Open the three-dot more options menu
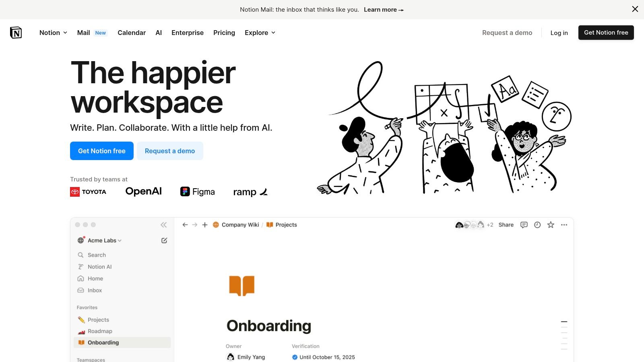644x362 pixels. [x=564, y=225]
